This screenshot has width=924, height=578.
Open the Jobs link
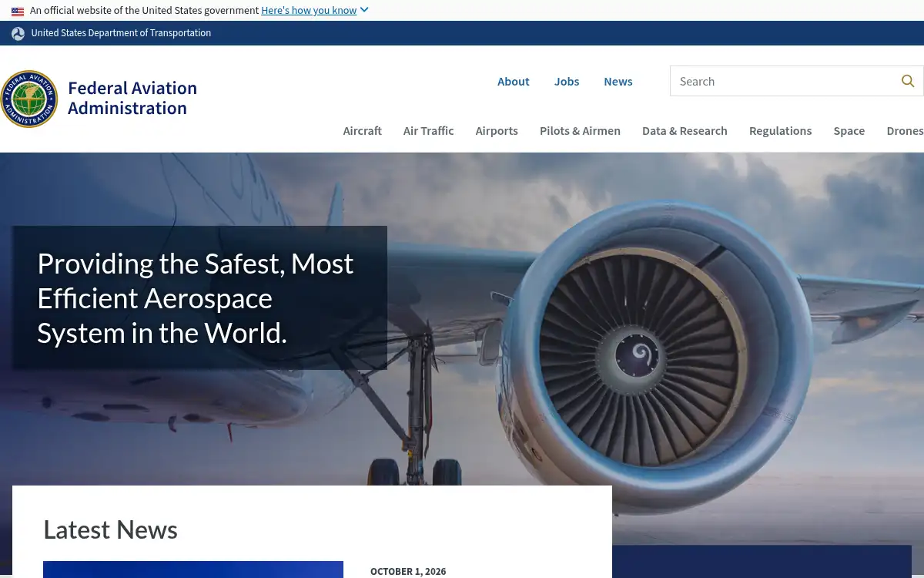point(567,82)
